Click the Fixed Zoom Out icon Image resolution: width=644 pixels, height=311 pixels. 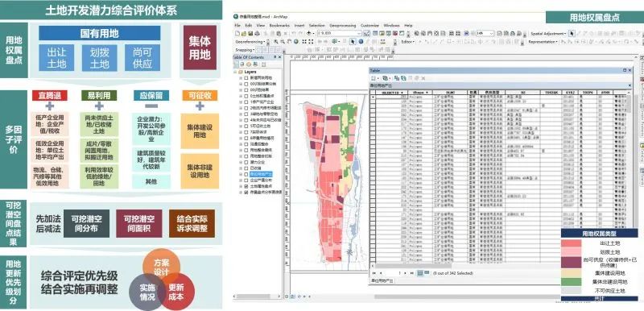click(311, 42)
